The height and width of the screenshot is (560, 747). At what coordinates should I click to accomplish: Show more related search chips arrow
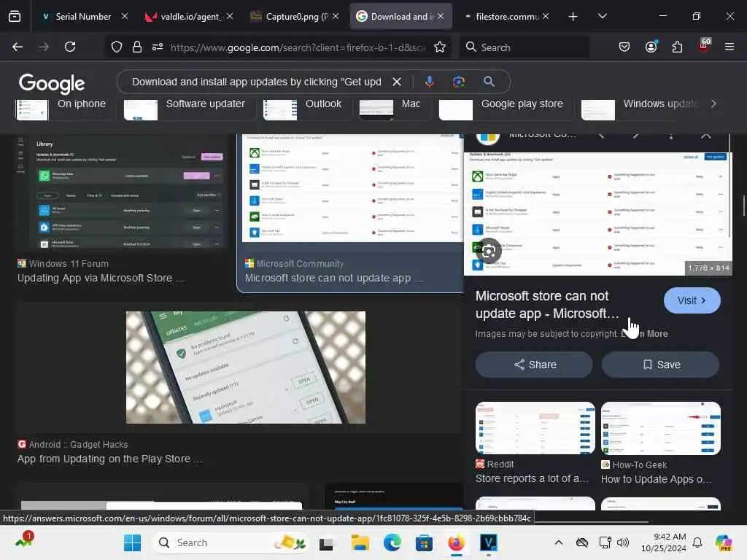(713, 104)
